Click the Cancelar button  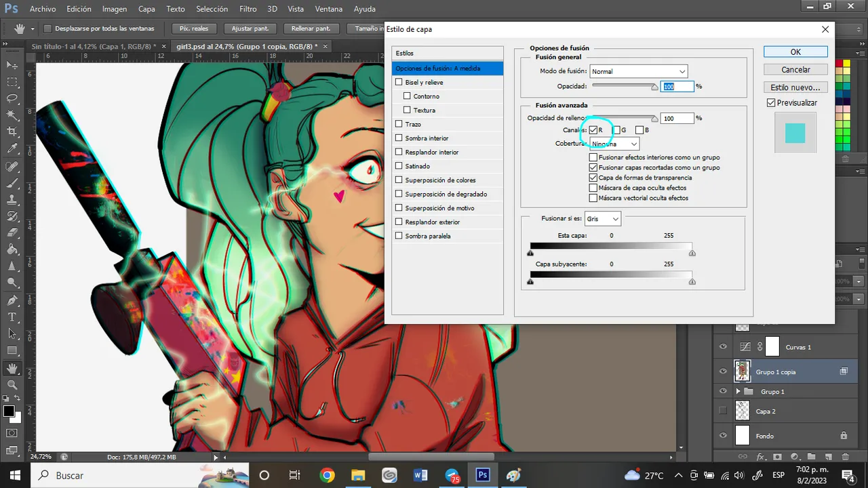[795, 70]
